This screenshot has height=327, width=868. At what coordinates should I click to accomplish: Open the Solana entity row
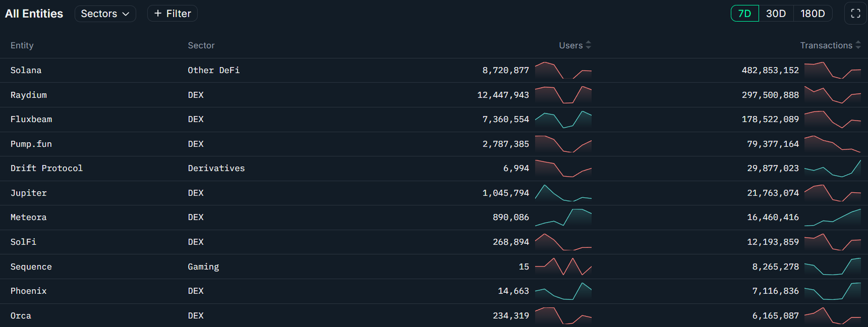tap(26, 70)
